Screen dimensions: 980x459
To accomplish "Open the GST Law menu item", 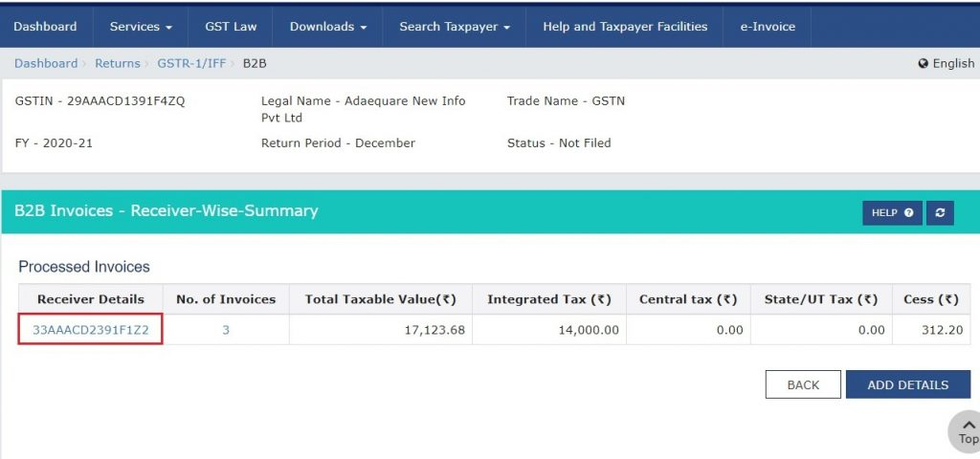I will 230,27.
